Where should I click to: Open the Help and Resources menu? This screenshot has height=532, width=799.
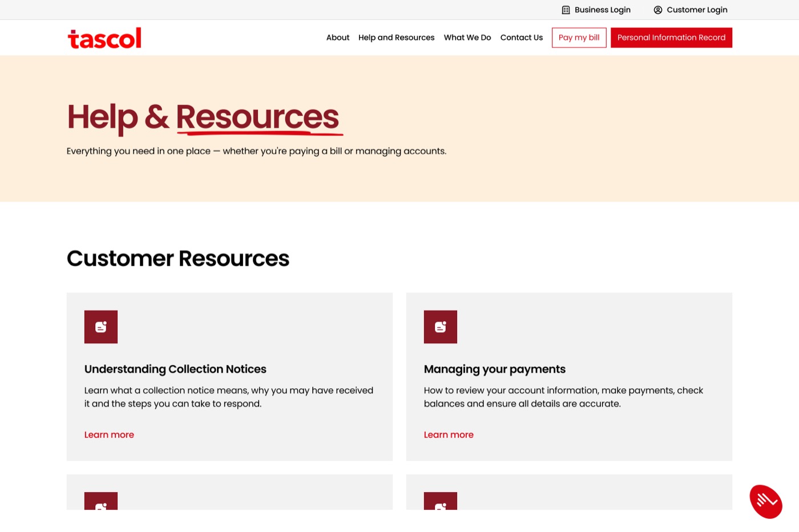[396, 37]
